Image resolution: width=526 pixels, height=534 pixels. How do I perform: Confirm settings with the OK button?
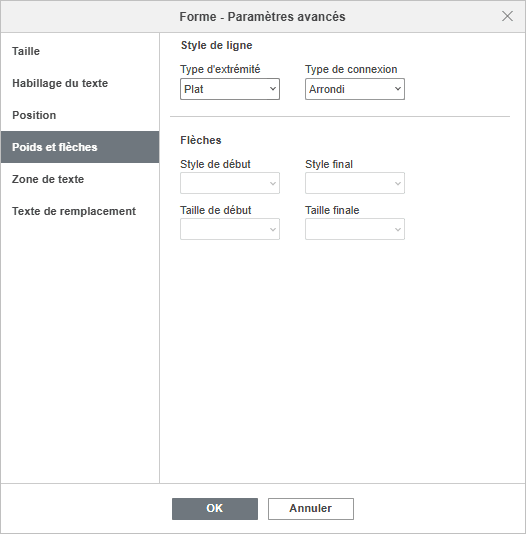(215, 509)
